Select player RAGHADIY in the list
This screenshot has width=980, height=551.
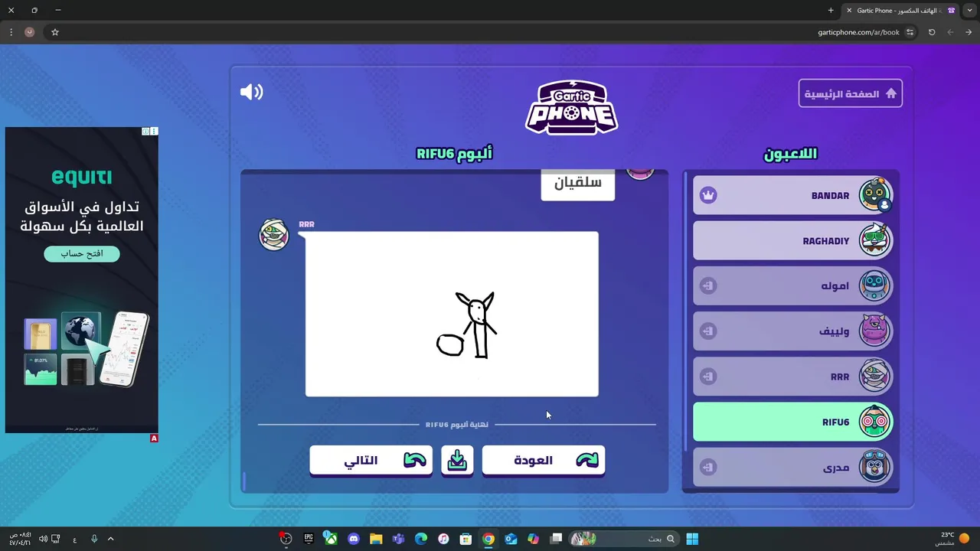tap(792, 240)
